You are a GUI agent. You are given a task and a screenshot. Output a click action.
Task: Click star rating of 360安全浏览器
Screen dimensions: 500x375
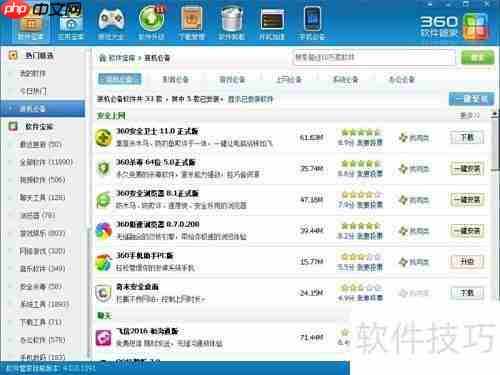(361, 194)
